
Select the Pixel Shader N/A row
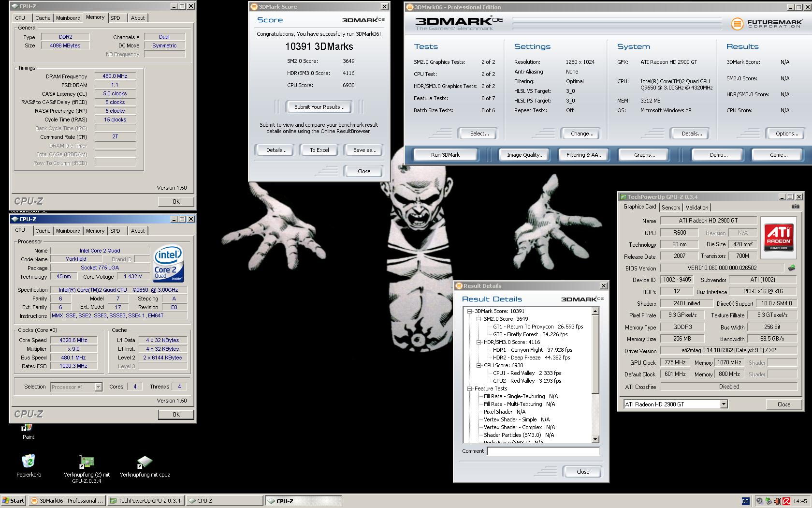505,412
